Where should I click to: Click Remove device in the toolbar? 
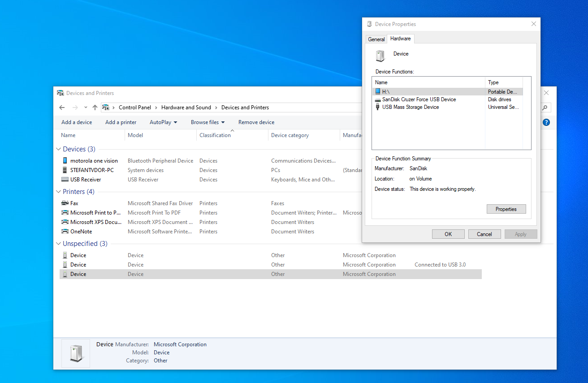click(x=256, y=122)
